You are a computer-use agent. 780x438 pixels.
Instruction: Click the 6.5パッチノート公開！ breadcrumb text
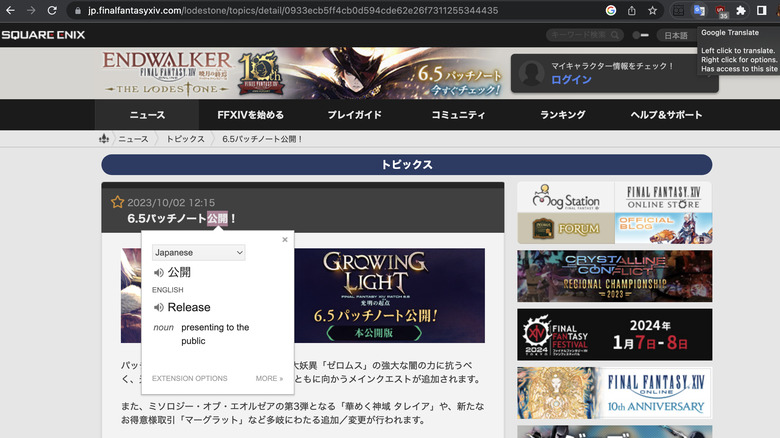pyautogui.click(x=262, y=139)
